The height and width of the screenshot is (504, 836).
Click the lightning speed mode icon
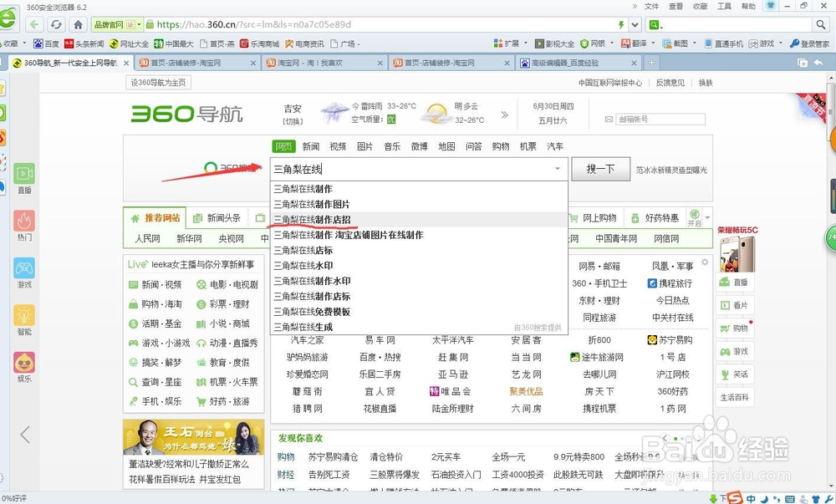[620, 24]
